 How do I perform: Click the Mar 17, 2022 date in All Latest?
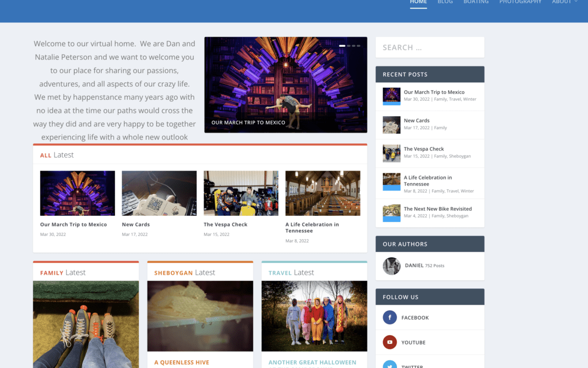[134, 234]
